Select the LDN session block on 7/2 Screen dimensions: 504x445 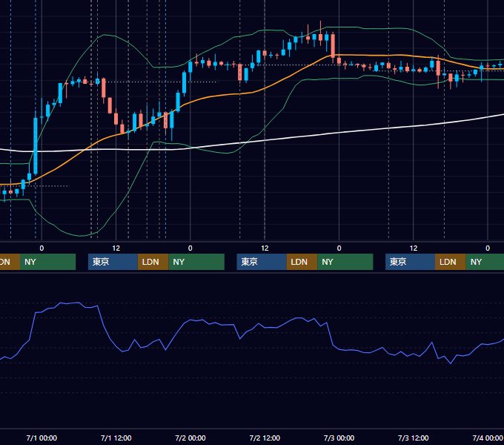point(302,262)
